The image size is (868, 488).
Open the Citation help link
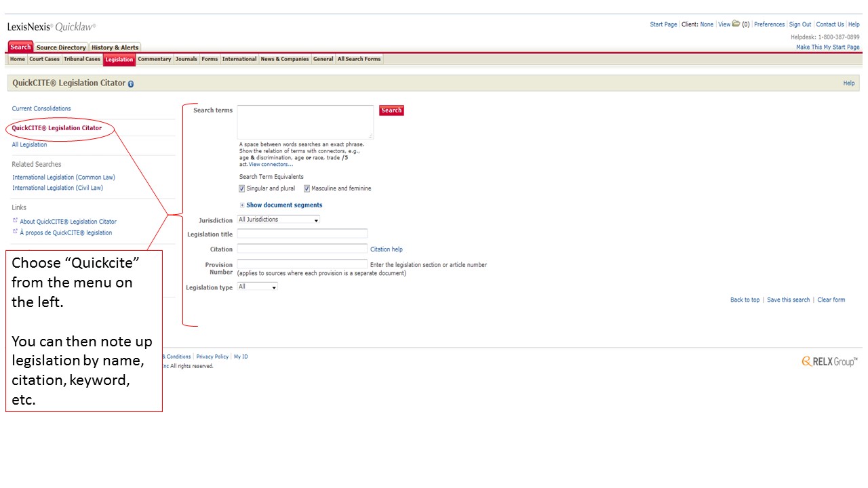[387, 249]
